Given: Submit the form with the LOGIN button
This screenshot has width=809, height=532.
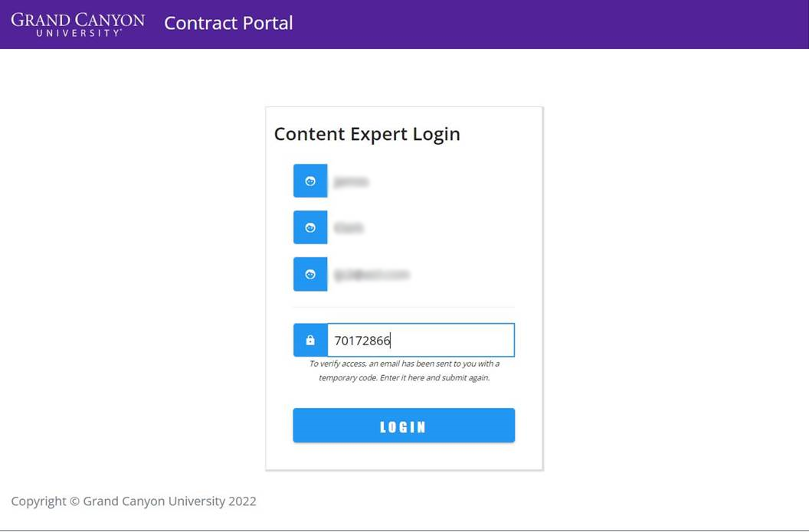Looking at the screenshot, I should pos(404,426).
